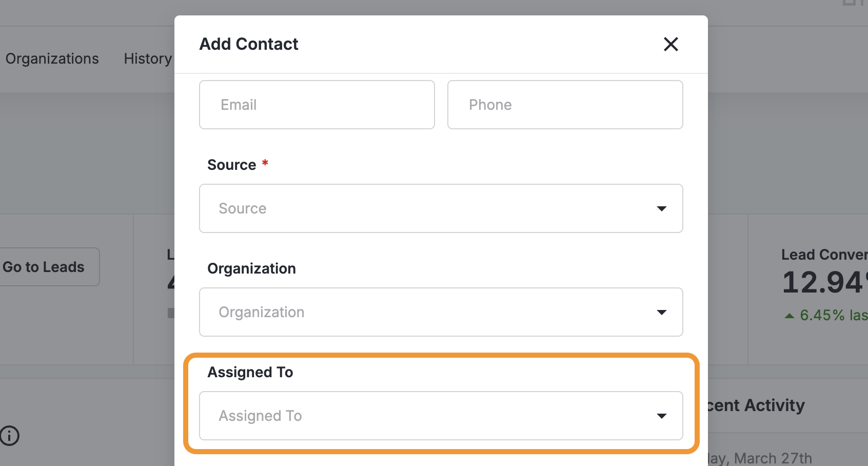Open the Source dropdown field
Viewport: 868px width, 466px height.
pos(431,208)
